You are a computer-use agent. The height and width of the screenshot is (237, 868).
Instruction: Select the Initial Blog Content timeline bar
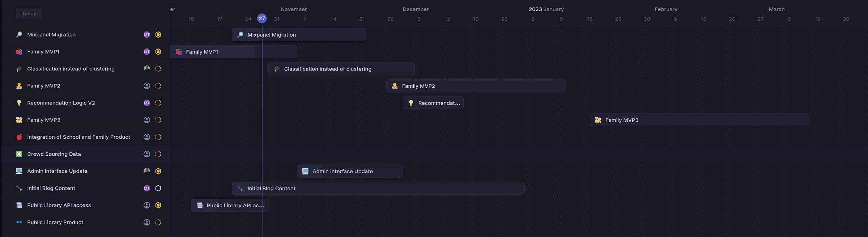tap(378, 188)
